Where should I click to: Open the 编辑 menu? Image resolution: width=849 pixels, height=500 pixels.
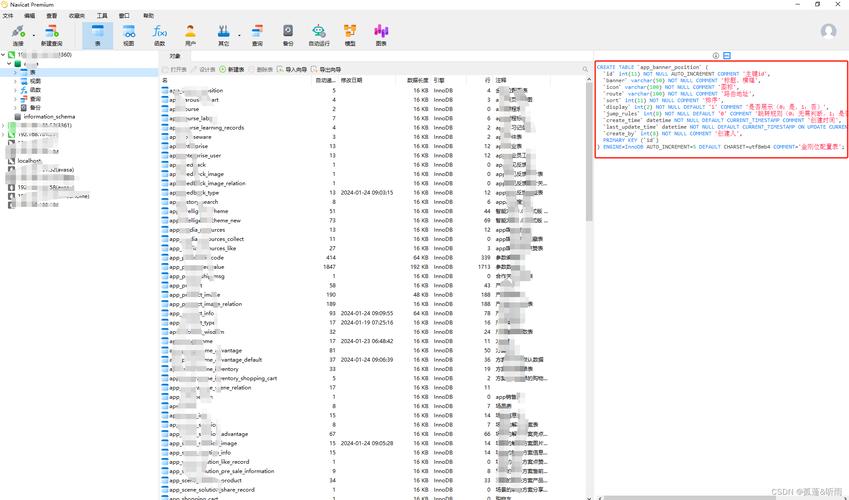30,16
